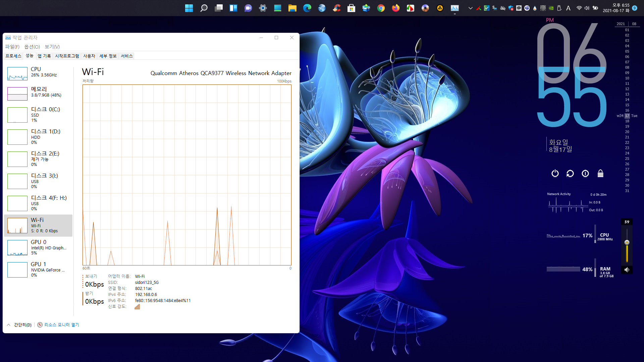The height and width of the screenshot is (362, 644).
Task: Launch Google Chrome from the taskbar
Action: [381, 8]
